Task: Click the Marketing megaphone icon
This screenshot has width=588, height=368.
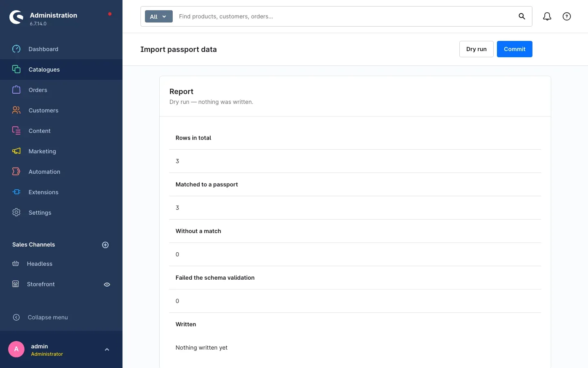Action: [x=16, y=151]
